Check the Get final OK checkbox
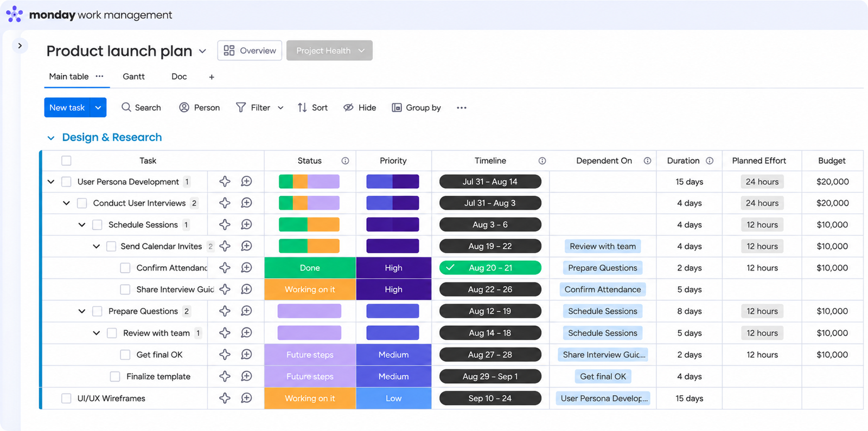Image resolution: width=868 pixels, height=431 pixels. (125, 355)
